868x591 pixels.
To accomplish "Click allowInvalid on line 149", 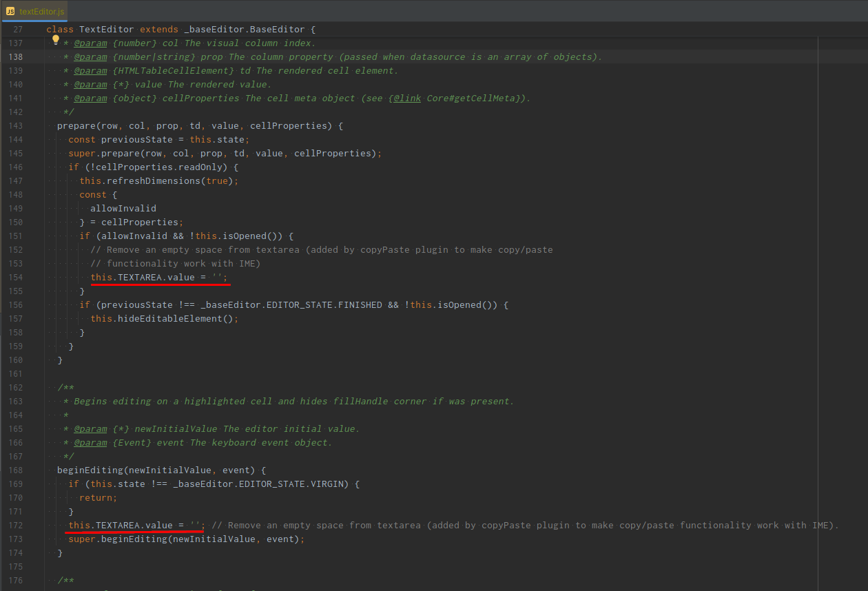I will 123,208.
